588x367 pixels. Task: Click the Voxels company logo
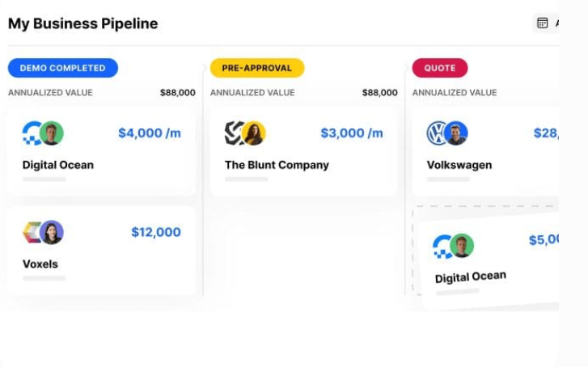coord(32,233)
